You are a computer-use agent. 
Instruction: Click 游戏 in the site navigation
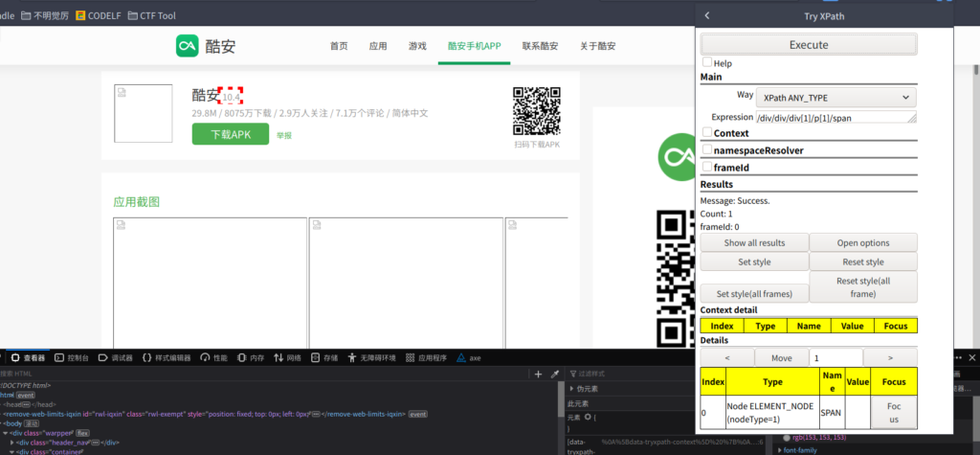tap(417, 46)
